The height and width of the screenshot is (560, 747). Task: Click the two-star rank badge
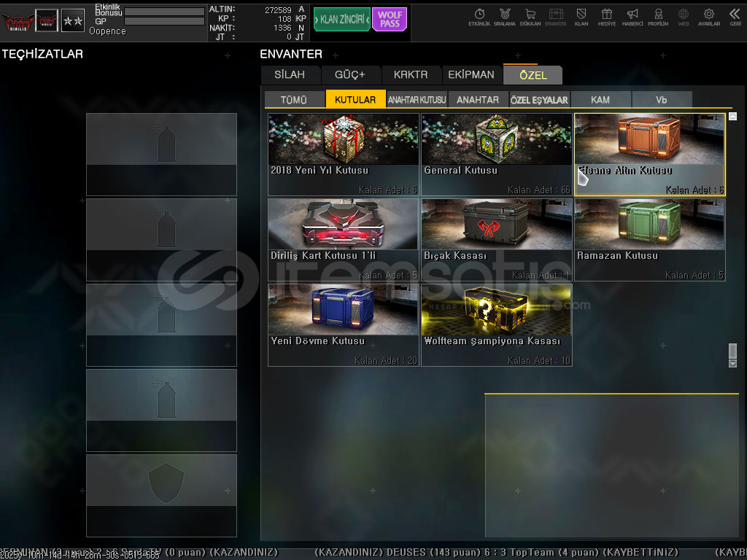tap(73, 20)
